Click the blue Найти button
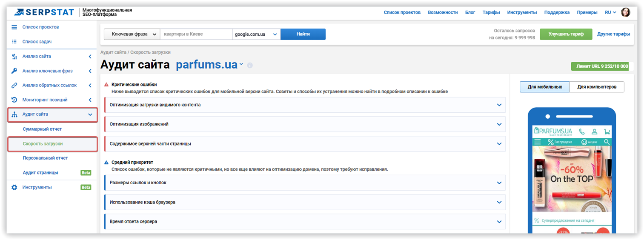Screen dimensions: 644x240 (x=303, y=34)
